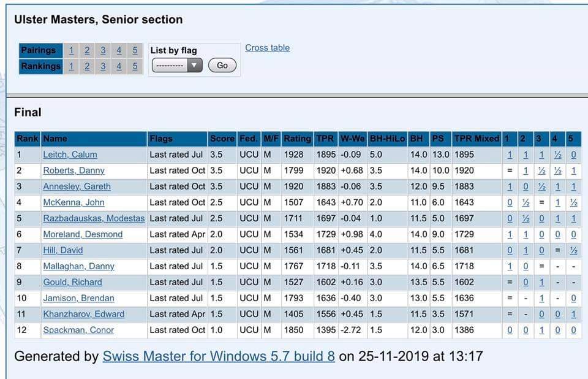
Task: Open player Mallaghan, Danny
Action: coord(78,266)
